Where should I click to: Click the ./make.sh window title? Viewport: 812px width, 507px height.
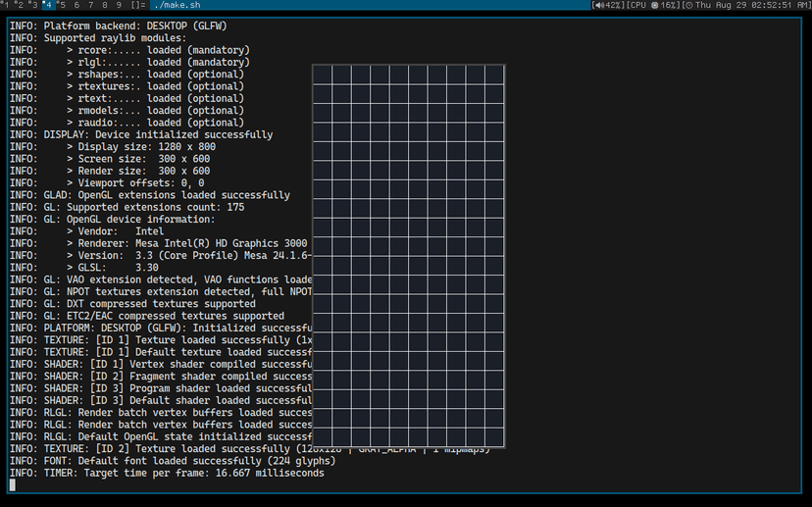pos(178,5)
